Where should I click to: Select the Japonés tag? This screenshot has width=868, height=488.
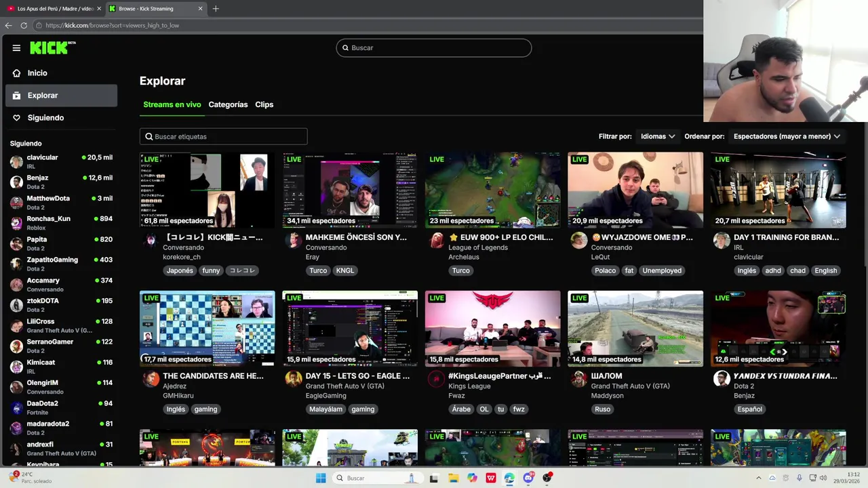[180, 270]
